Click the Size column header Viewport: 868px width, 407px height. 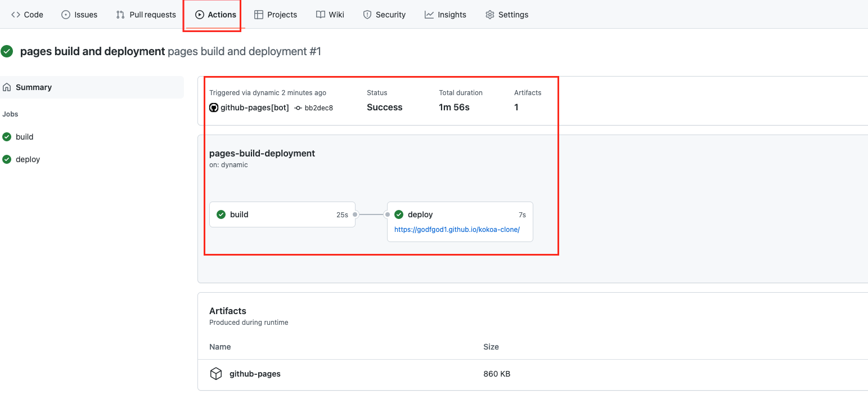(x=491, y=347)
